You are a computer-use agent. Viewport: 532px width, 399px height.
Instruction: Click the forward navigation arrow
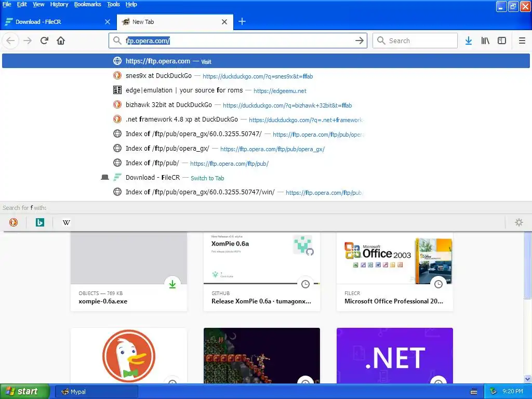click(28, 41)
